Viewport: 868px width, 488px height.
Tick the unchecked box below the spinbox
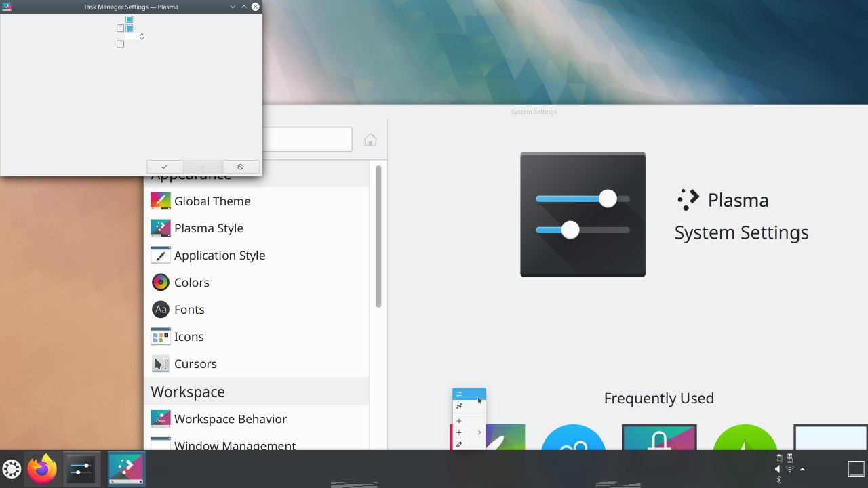tap(120, 44)
